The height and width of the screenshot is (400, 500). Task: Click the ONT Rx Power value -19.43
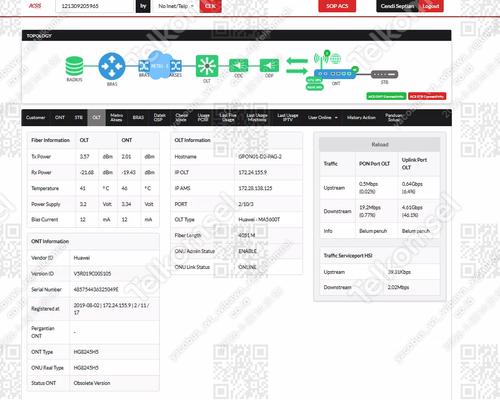(x=128, y=173)
